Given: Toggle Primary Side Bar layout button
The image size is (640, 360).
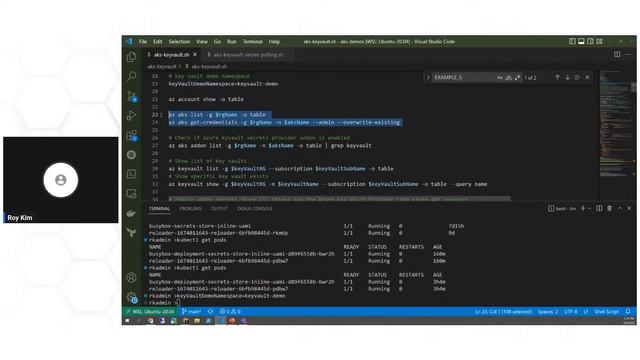Looking at the screenshot, I should [572, 41].
